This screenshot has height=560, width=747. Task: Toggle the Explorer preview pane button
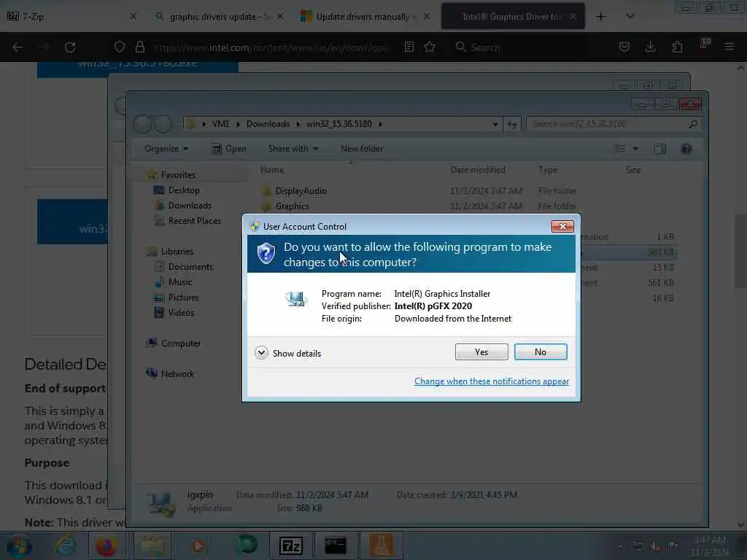pos(659,149)
